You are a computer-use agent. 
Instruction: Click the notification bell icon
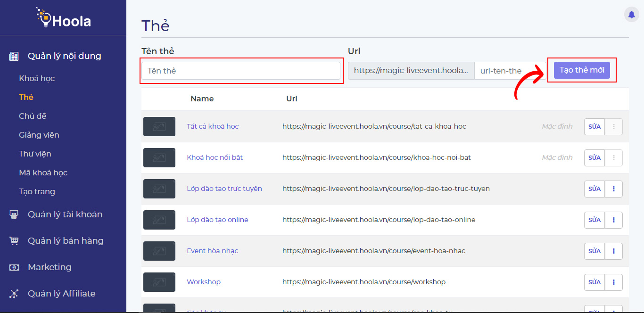(631, 15)
